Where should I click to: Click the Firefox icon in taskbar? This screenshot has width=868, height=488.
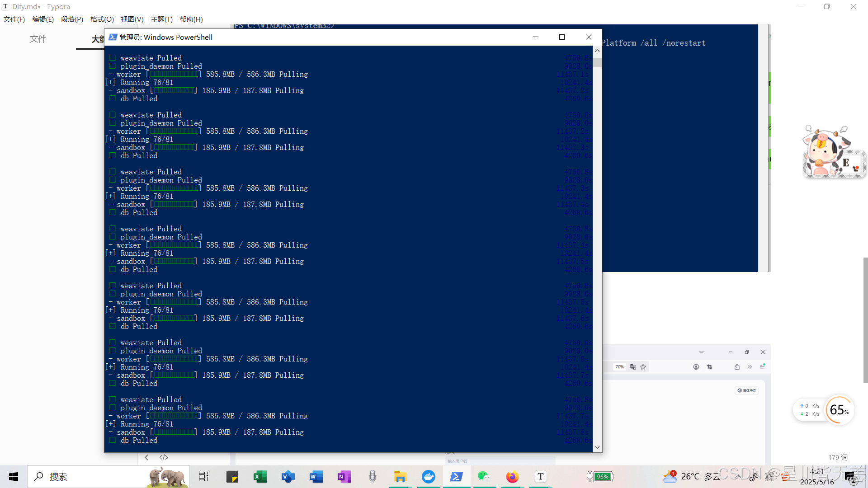point(512,477)
